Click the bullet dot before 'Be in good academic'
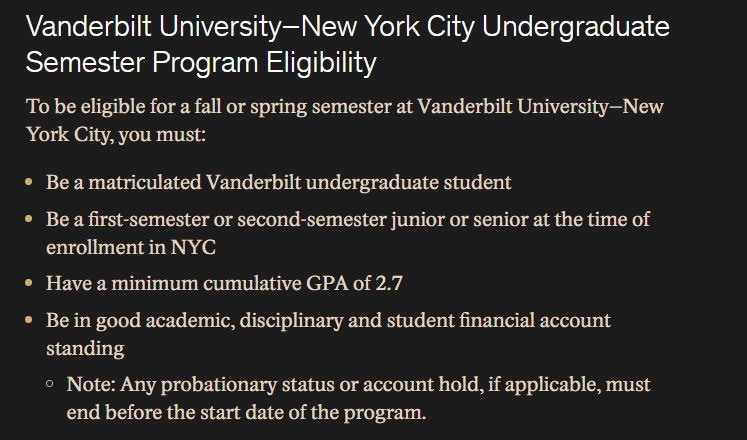The height and width of the screenshot is (440, 747). pyautogui.click(x=29, y=320)
